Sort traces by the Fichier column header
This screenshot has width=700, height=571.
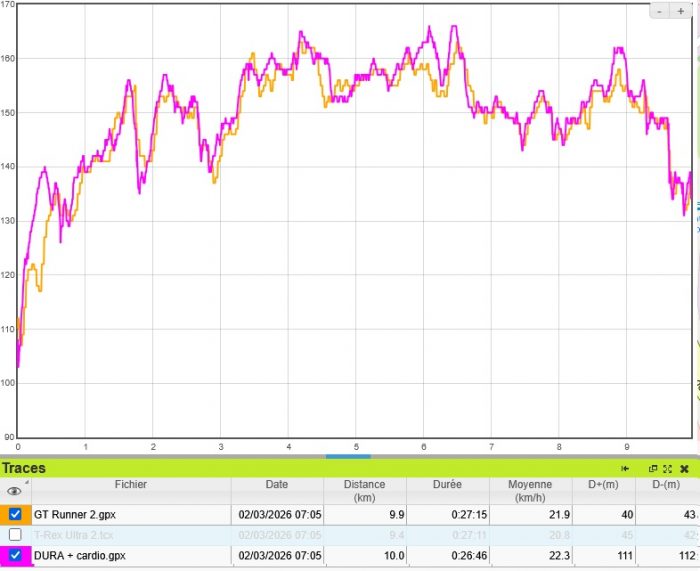pyautogui.click(x=130, y=485)
